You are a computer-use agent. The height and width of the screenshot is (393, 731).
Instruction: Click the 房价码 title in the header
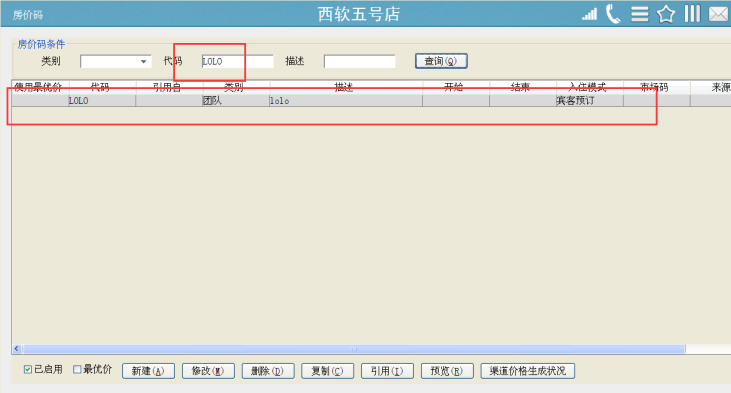pos(28,15)
